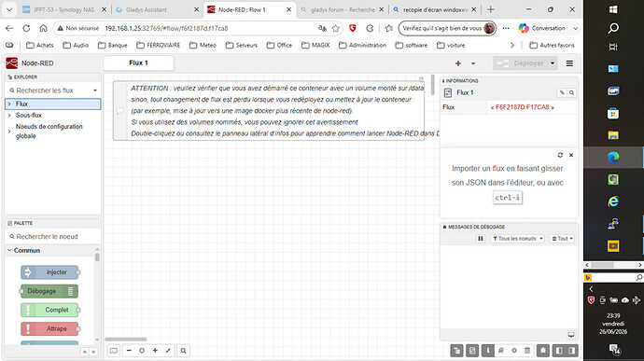Viewport: 644px width, 361px height.
Task: Click Vérifiez qu'il s'agit bien de vous
Action: [447, 28]
